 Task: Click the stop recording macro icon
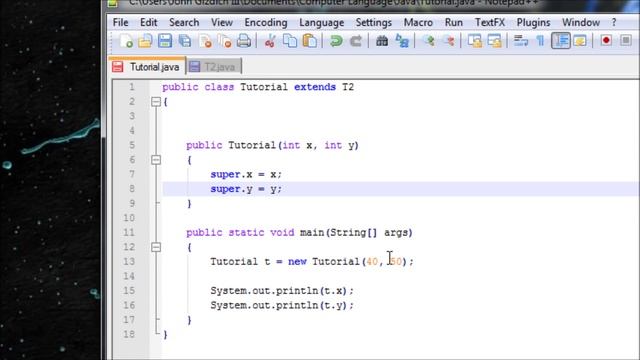(626, 40)
